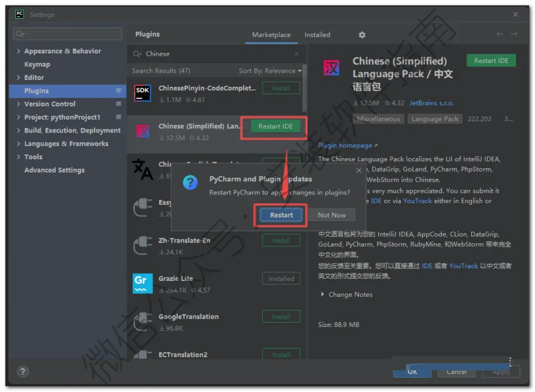Open Advanced Settings page

pos(54,170)
